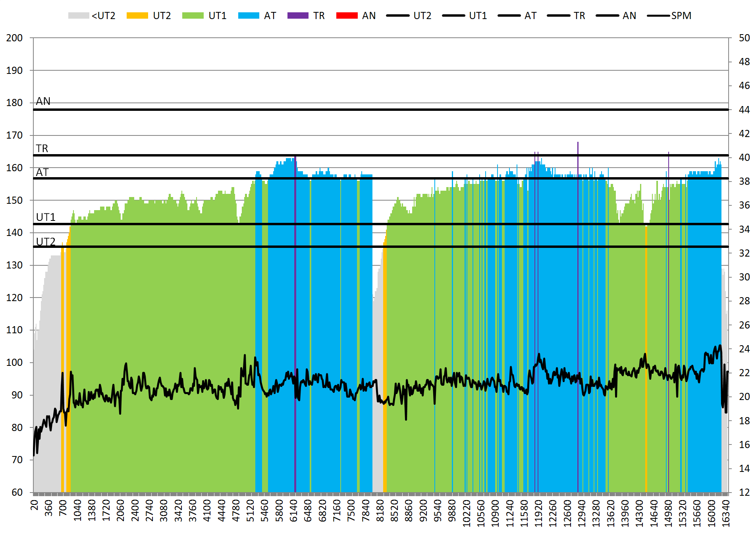The height and width of the screenshot is (545, 756).
Task: Select the orange UT2 legend swatch
Action: pos(137,16)
